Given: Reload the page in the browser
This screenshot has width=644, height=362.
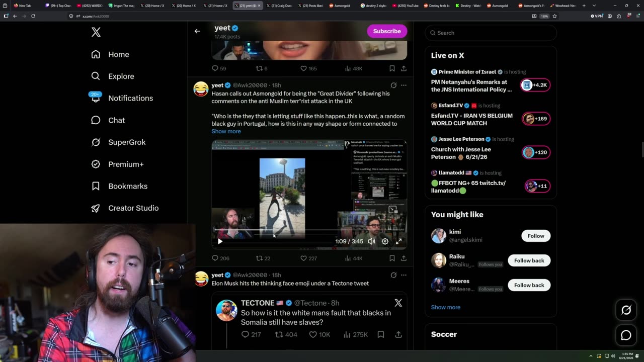Looking at the screenshot, I should [x=33, y=16].
